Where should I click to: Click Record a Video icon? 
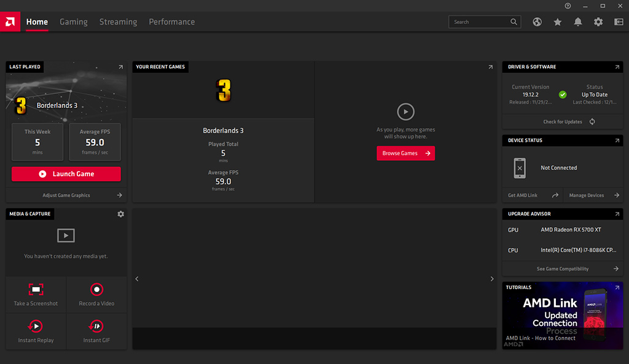pos(96,290)
